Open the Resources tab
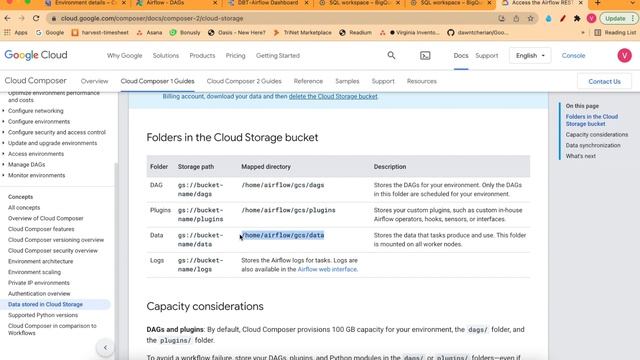 point(422,81)
